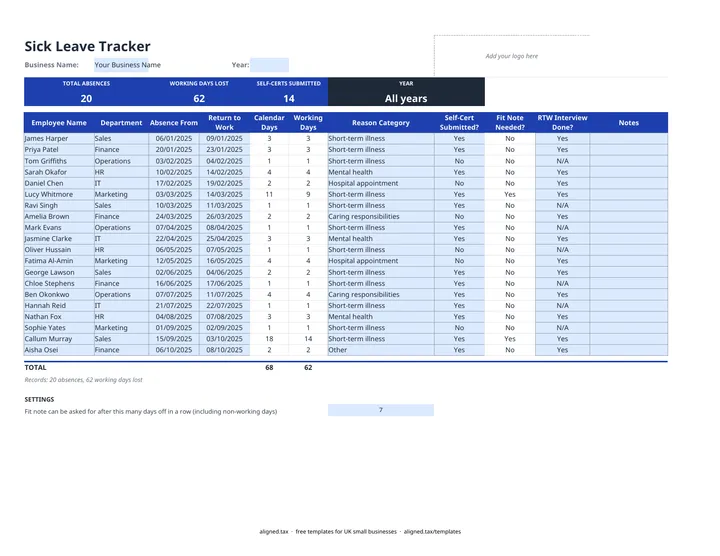Click the 'RTW Interview Done?' column header
This screenshot has height=556, width=720.
click(562, 123)
